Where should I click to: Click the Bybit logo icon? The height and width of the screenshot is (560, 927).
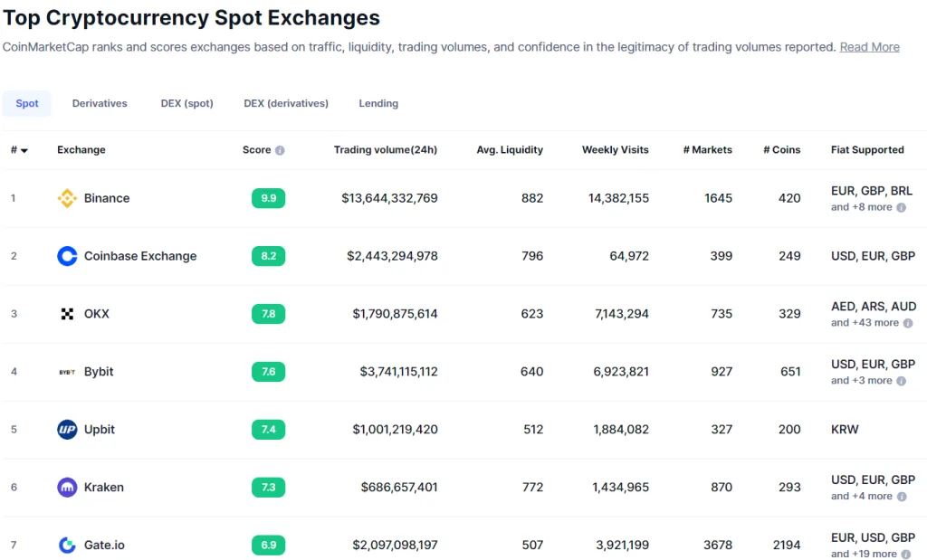click(67, 372)
